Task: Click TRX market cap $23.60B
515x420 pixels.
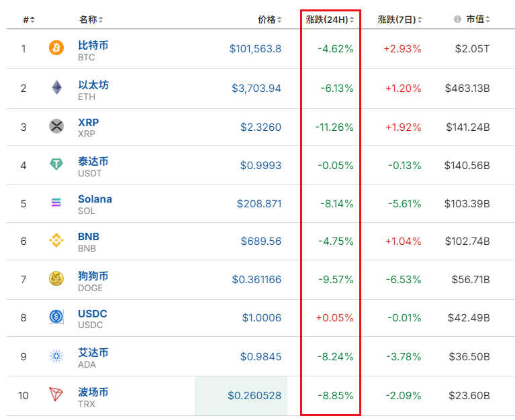Action: pyautogui.click(x=469, y=396)
